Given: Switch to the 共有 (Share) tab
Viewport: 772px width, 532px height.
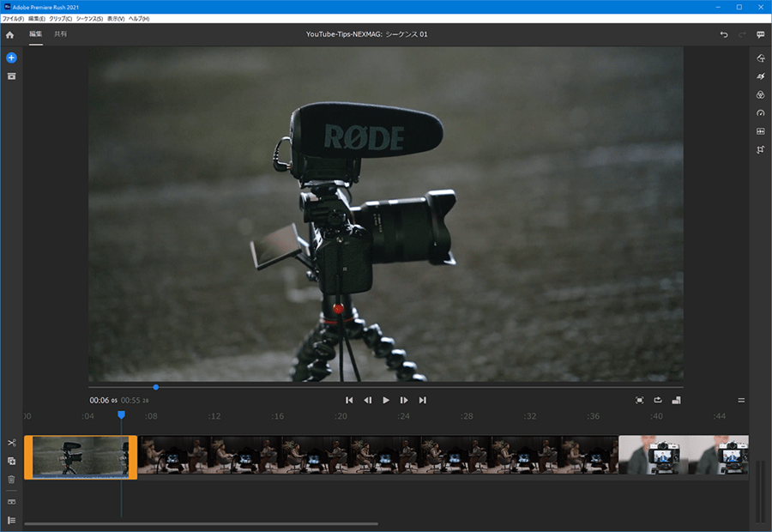Looking at the screenshot, I should tap(61, 34).
